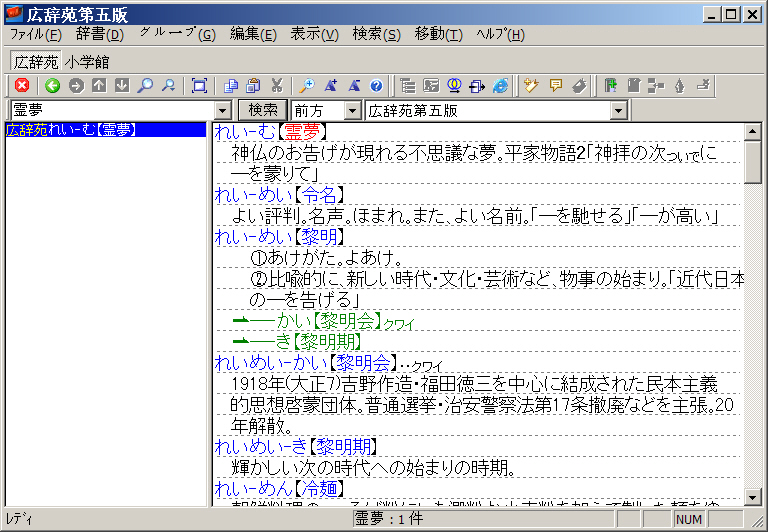This screenshot has width=768, height=532.
Task: Click the green add-bookmark icon
Action: tap(610, 86)
